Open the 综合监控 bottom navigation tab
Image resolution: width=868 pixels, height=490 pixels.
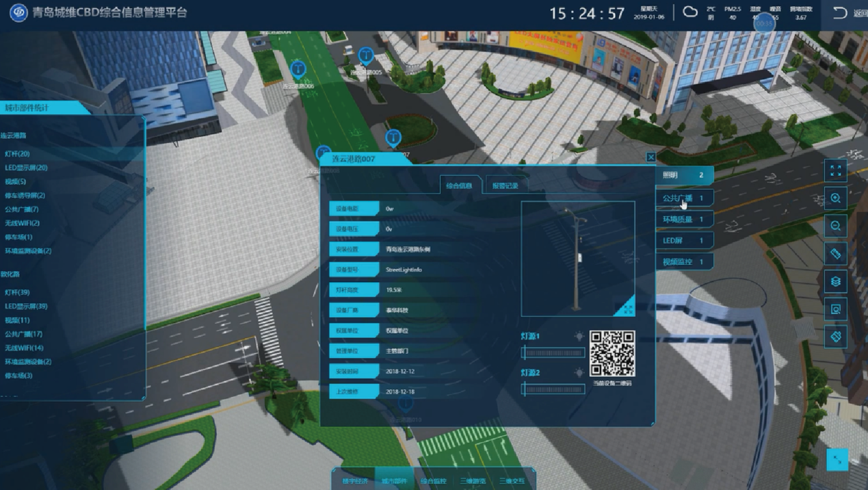pyautogui.click(x=433, y=481)
